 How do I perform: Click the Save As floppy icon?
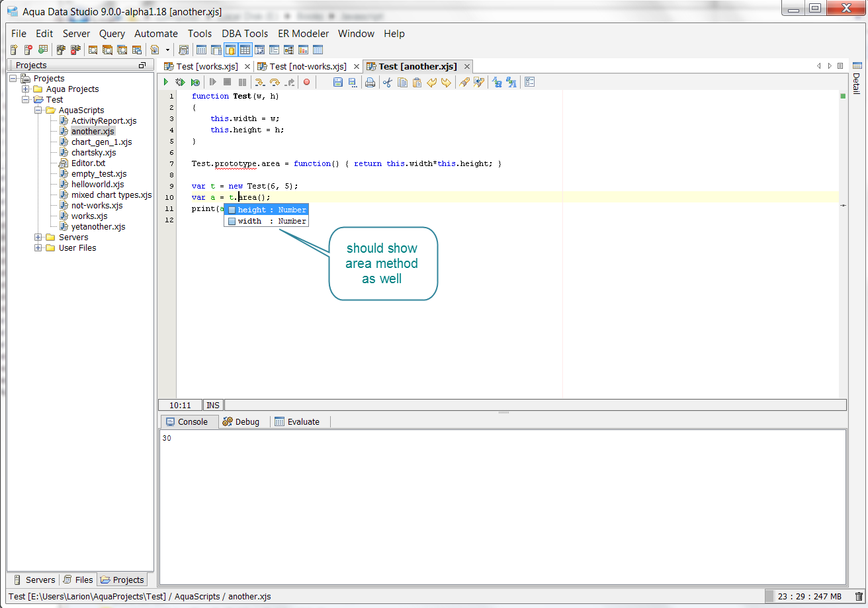pos(353,82)
